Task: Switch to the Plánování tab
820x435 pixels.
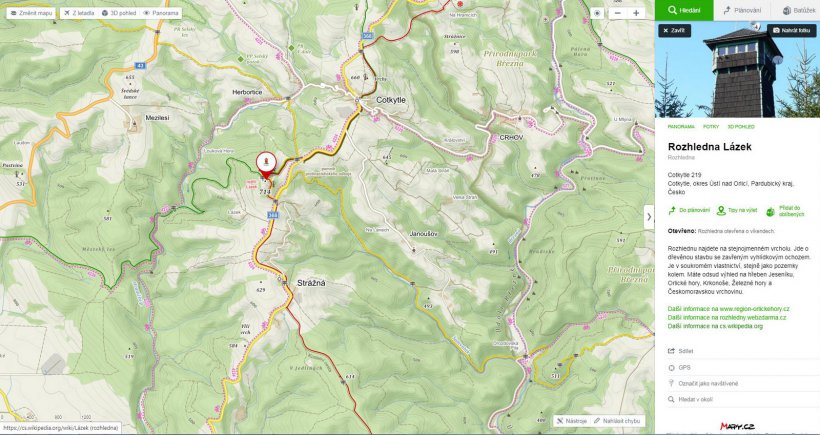Action: 741,10
